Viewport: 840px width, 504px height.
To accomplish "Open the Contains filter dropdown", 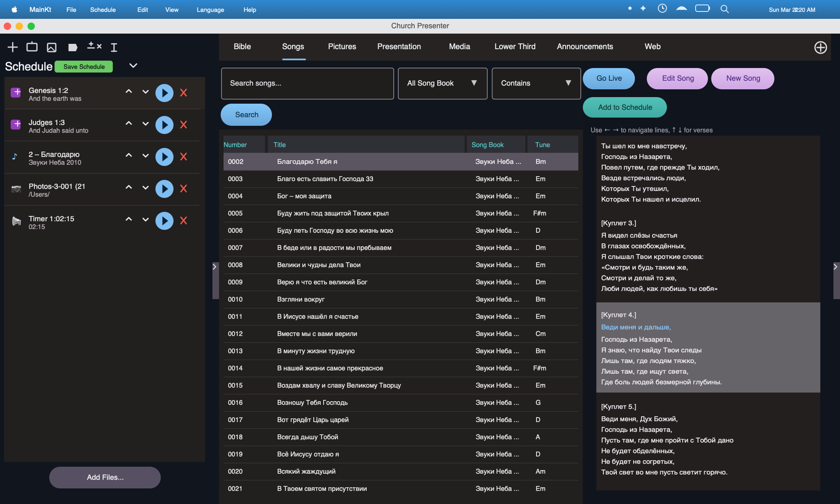I will pos(536,83).
